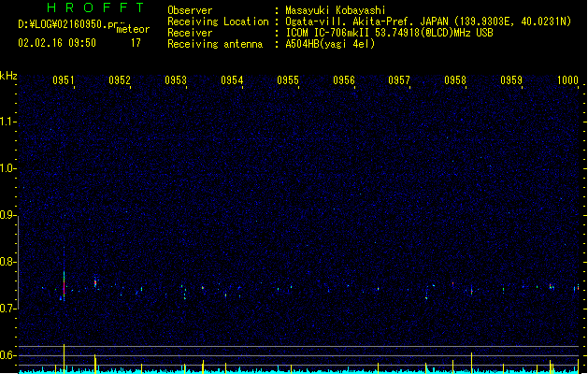Click the Ogata-vill. Akita-Pref. JAPAN location text

pos(428,22)
